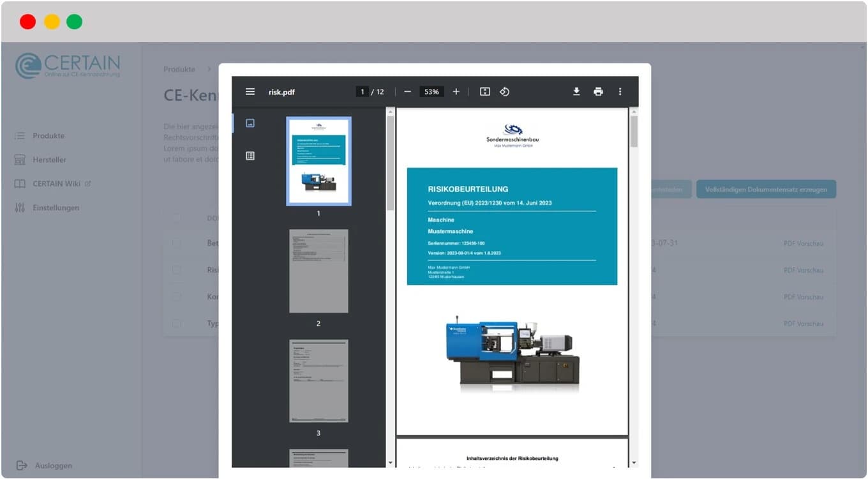
Task: Click the red close window button
Action: coord(27,22)
